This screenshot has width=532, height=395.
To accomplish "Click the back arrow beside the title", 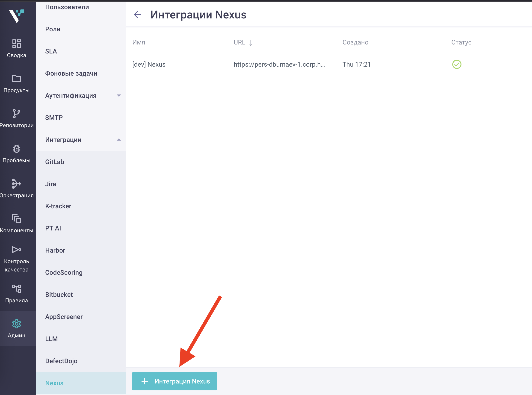I will coord(137,15).
